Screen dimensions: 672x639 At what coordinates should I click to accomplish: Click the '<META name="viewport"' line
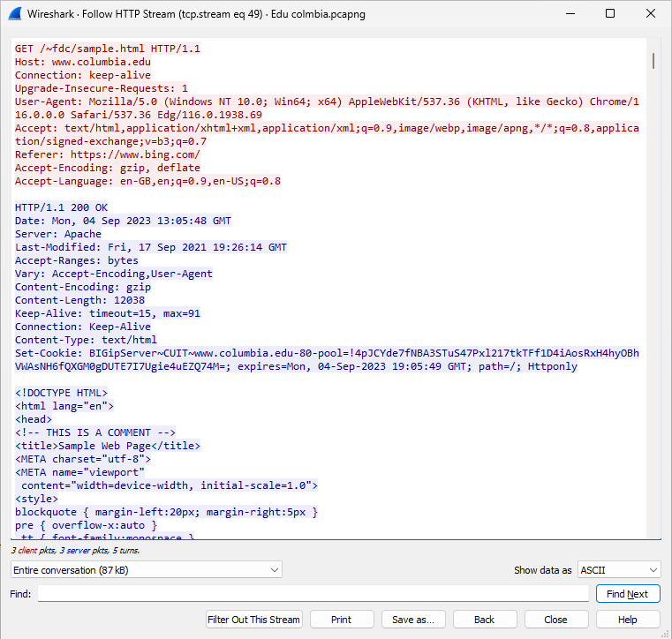click(x=79, y=473)
